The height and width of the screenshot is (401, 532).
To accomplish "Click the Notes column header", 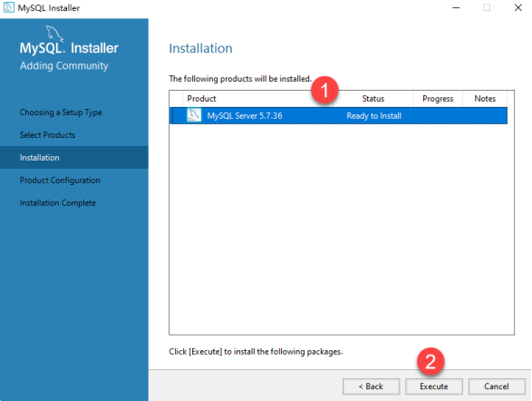I will (485, 99).
